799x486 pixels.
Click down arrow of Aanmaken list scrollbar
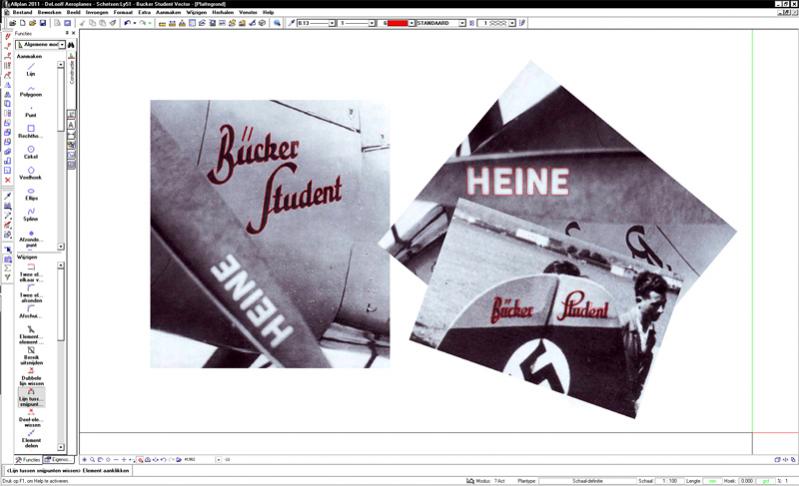click(61, 247)
